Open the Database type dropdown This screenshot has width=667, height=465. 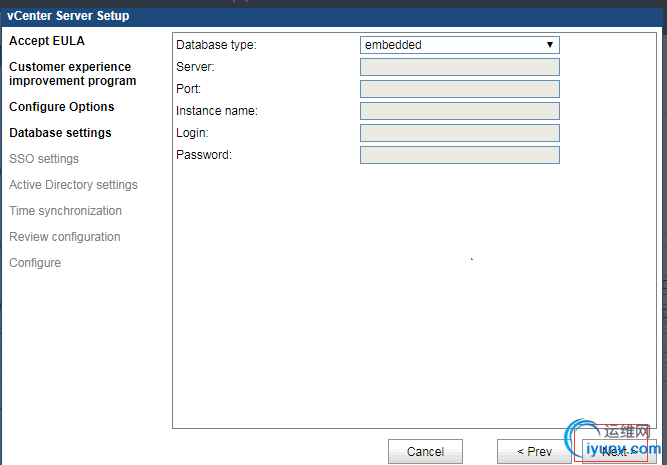tap(459, 45)
